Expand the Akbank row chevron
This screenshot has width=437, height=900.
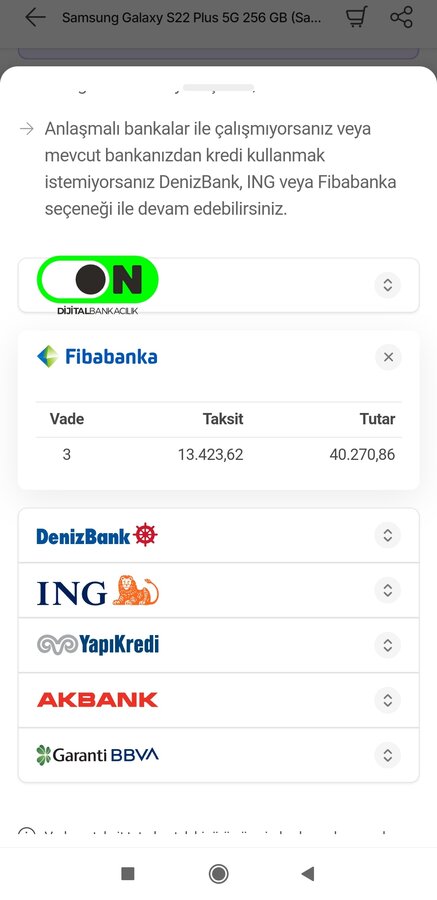click(x=388, y=700)
